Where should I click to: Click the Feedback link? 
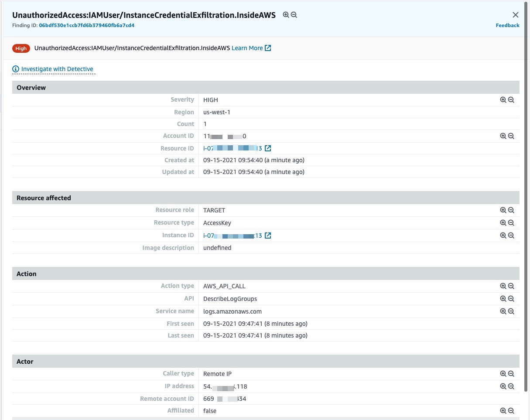(x=507, y=25)
